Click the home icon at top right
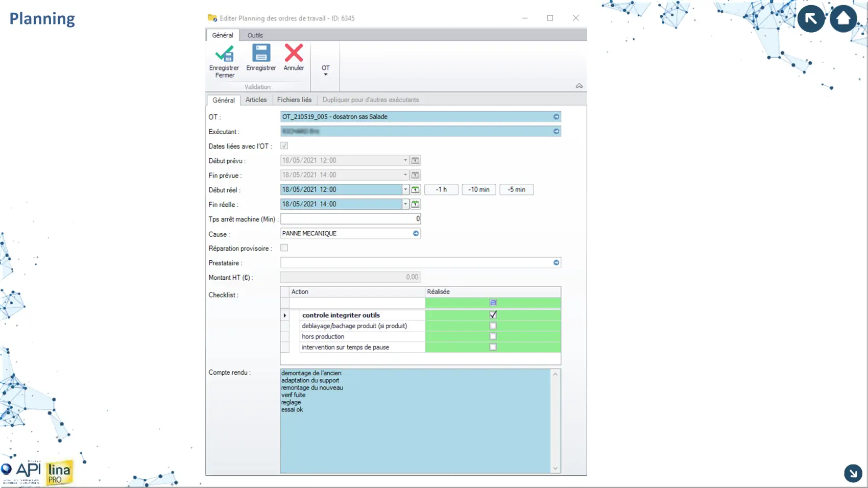 click(843, 19)
